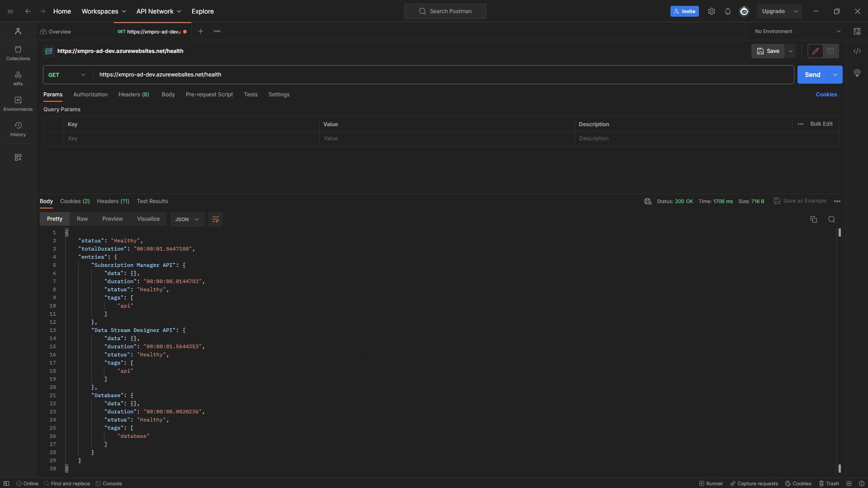Open the user avatar menu

point(744,11)
